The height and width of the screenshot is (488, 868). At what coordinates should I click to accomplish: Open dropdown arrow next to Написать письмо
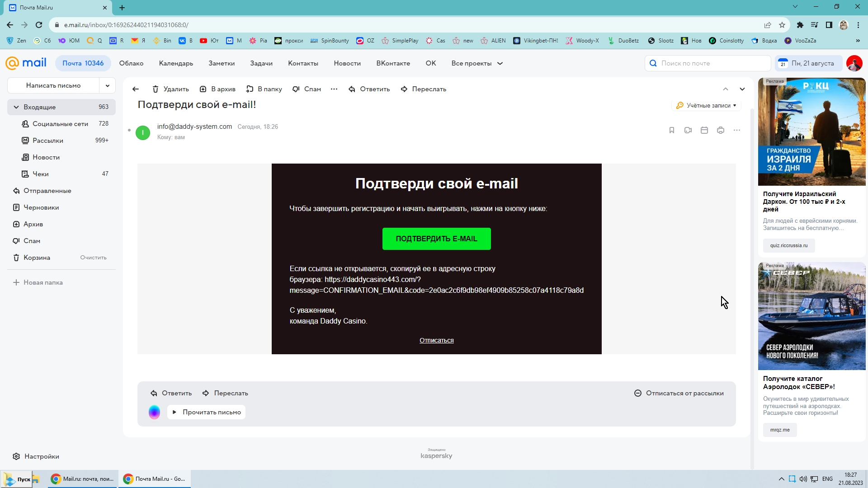pos(108,85)
